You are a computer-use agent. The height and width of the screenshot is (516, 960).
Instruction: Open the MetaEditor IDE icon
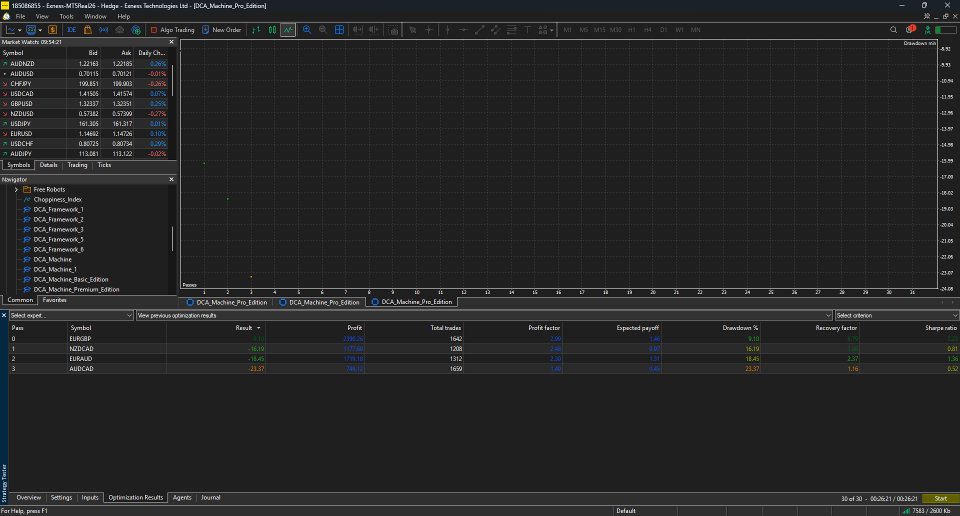click(x=72, y=29)
